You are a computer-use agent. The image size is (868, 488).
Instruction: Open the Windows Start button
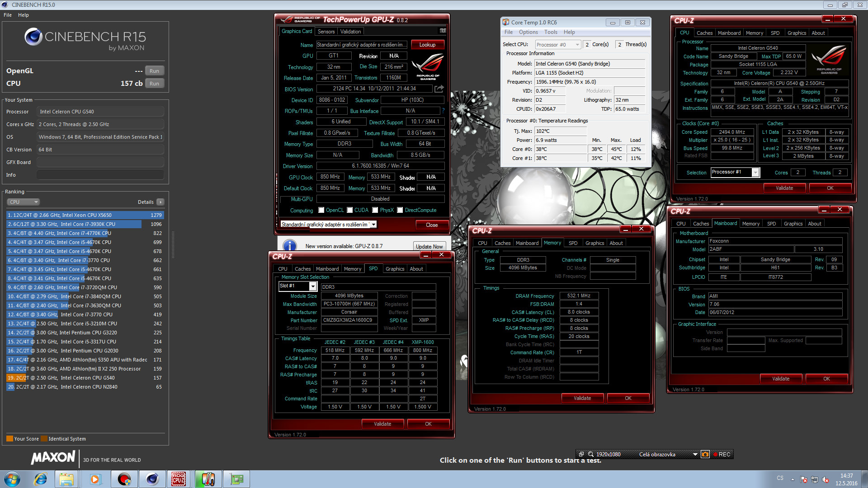click(12, 479)
